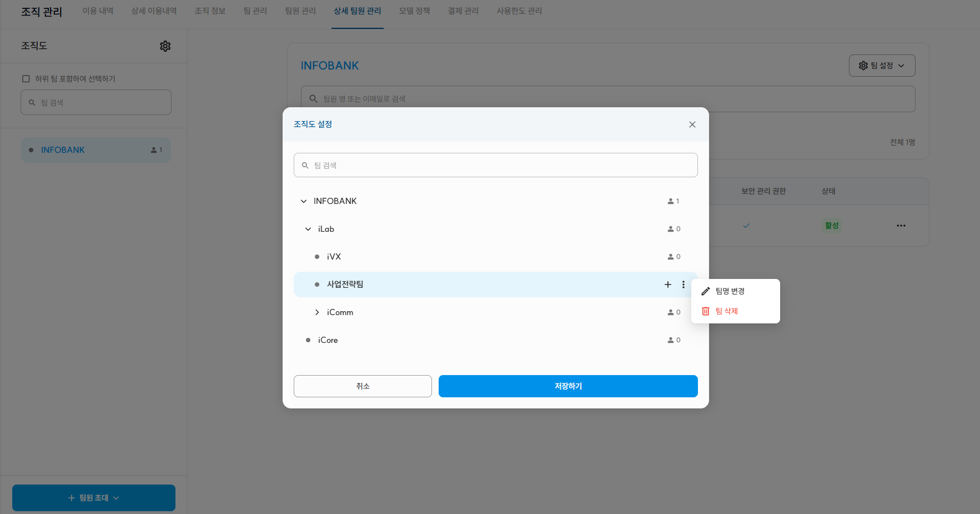Viewport: 980px width, 514px height.
Task: Click the red trash icon for 팀 삭제
Action: 706,311
